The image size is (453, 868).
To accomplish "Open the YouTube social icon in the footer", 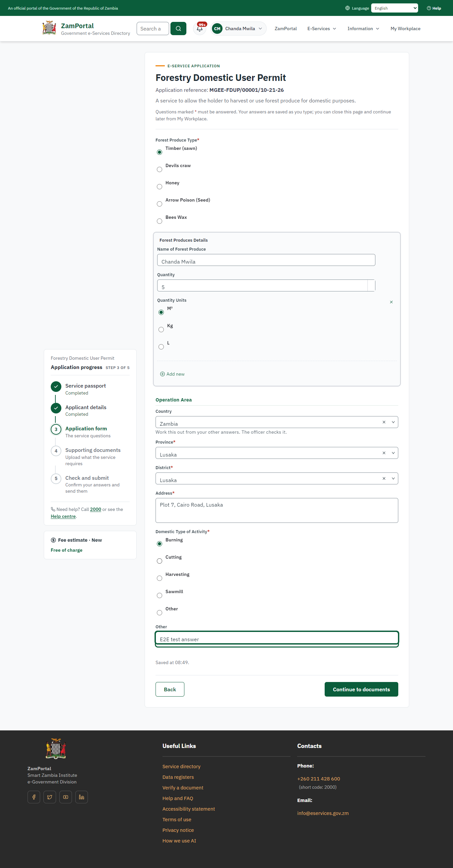I will [x=66, y=797].
